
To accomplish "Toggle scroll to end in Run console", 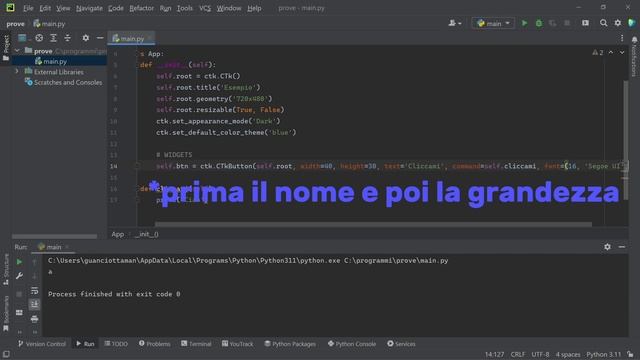I will click(34, 304).
